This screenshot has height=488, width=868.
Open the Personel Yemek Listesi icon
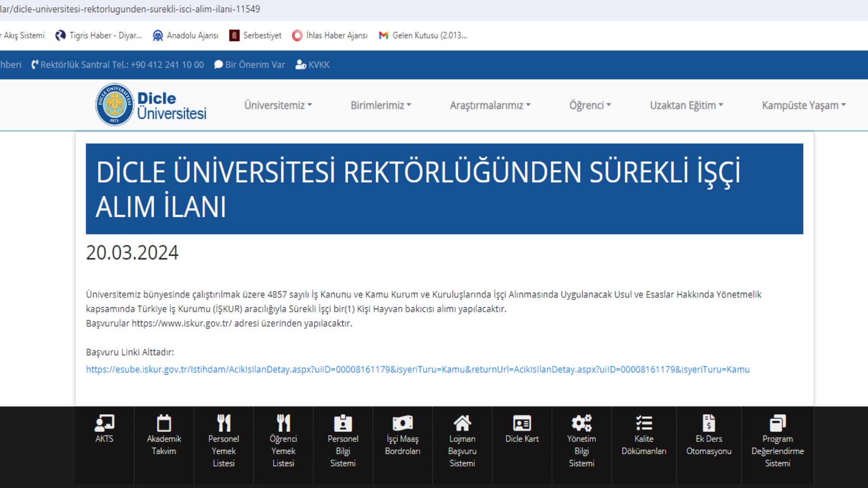[x=223, y=423]
